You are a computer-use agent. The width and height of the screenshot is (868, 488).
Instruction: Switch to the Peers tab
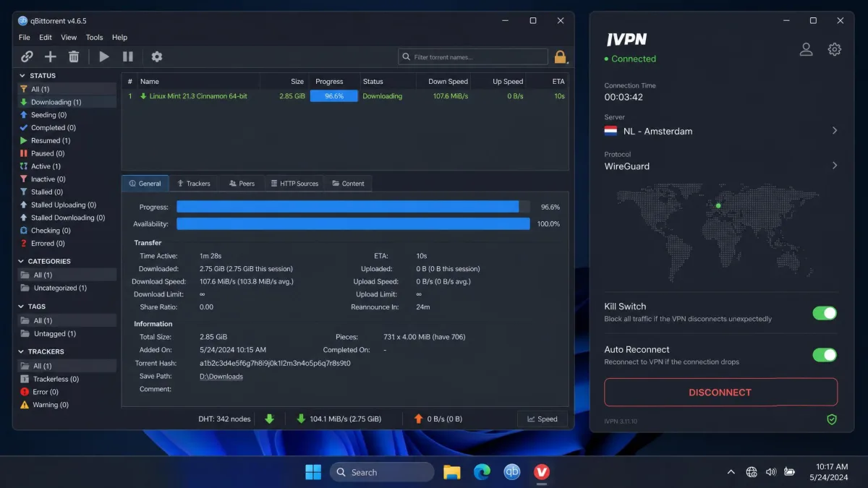click(x=242, y=184)
